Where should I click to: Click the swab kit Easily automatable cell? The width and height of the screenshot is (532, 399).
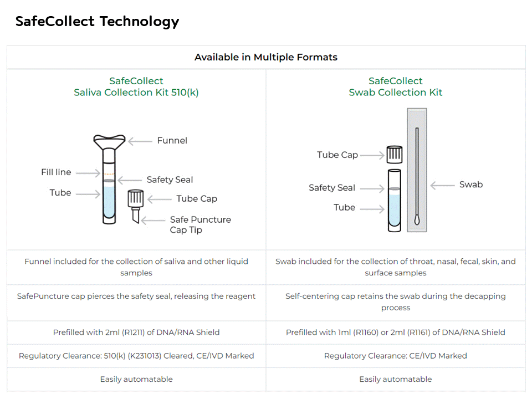coord(396,379)
